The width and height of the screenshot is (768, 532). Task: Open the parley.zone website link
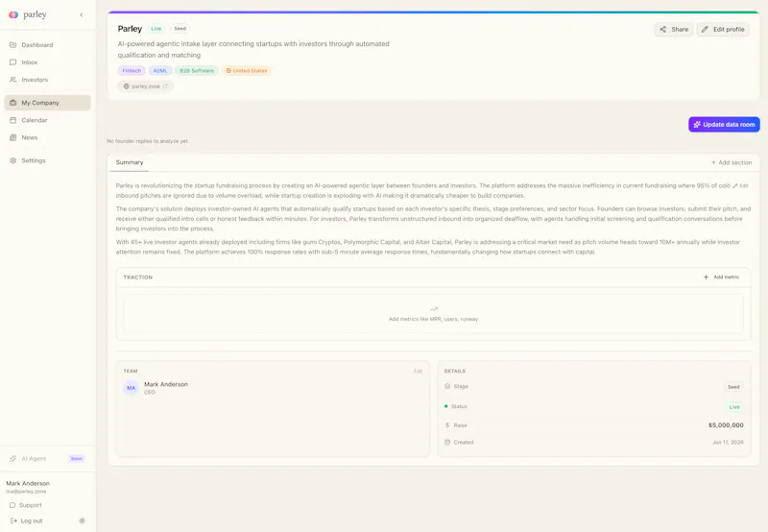146,86
